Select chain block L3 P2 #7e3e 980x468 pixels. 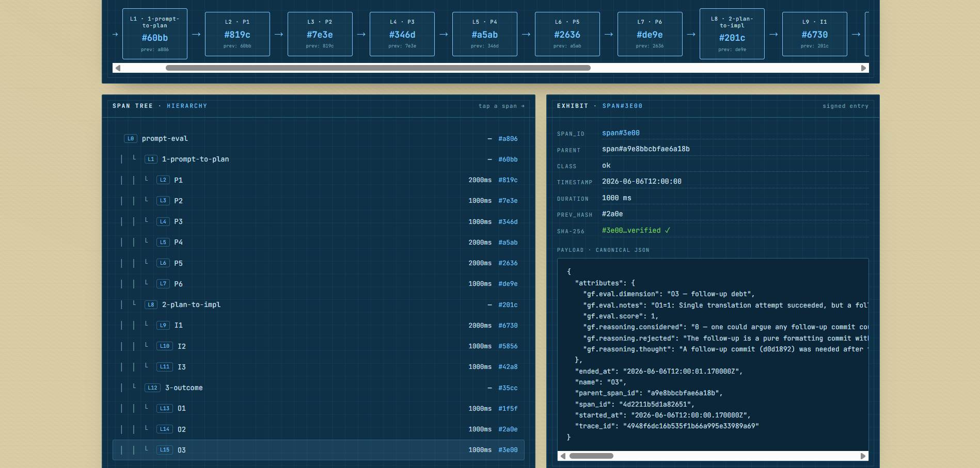tap(320, 34)
